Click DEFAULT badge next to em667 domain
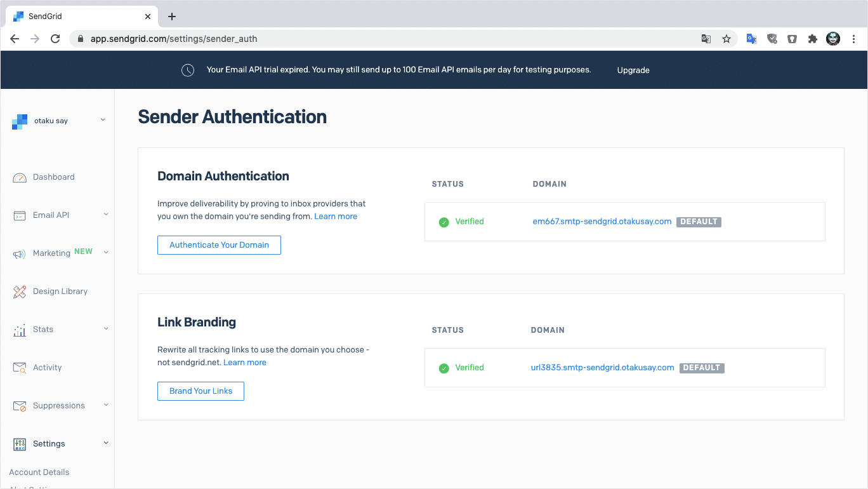 click(699, 222)
